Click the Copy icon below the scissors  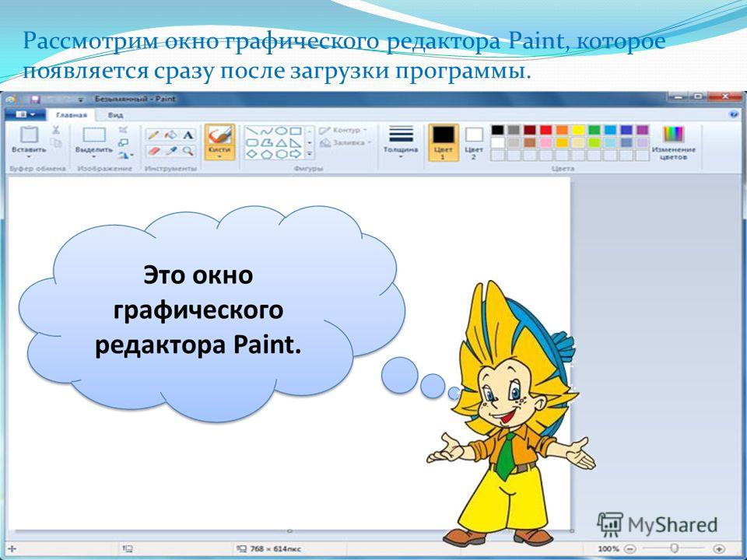coord(56,143)
